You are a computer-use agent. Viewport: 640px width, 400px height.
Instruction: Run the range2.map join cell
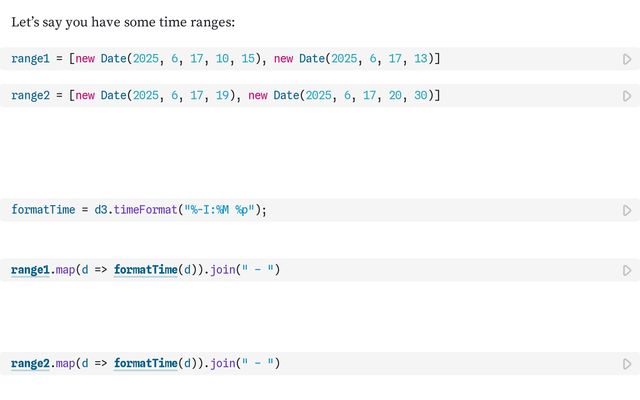tap(627, 364)
